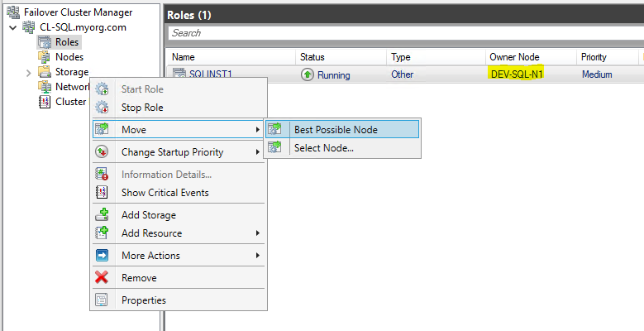
Task: Click the Medium priority cell
Action: click(x=597, y=74)
